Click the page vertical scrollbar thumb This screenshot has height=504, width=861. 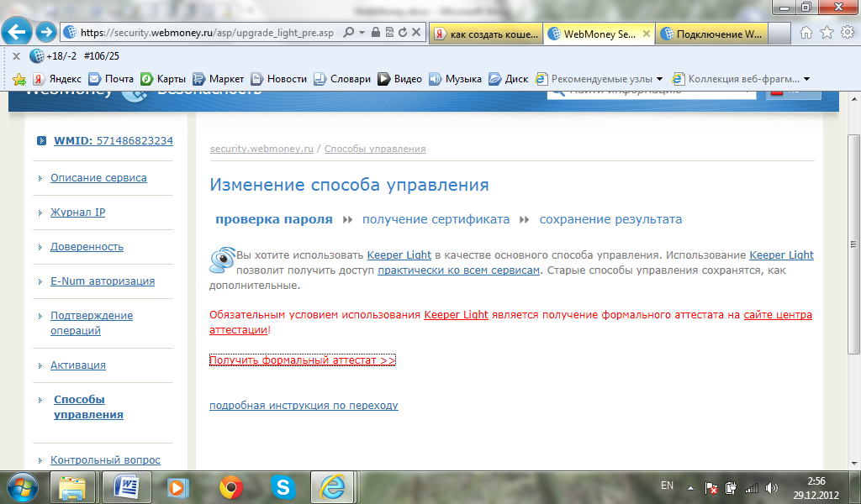pyautogui.click(x=853, y=244)
